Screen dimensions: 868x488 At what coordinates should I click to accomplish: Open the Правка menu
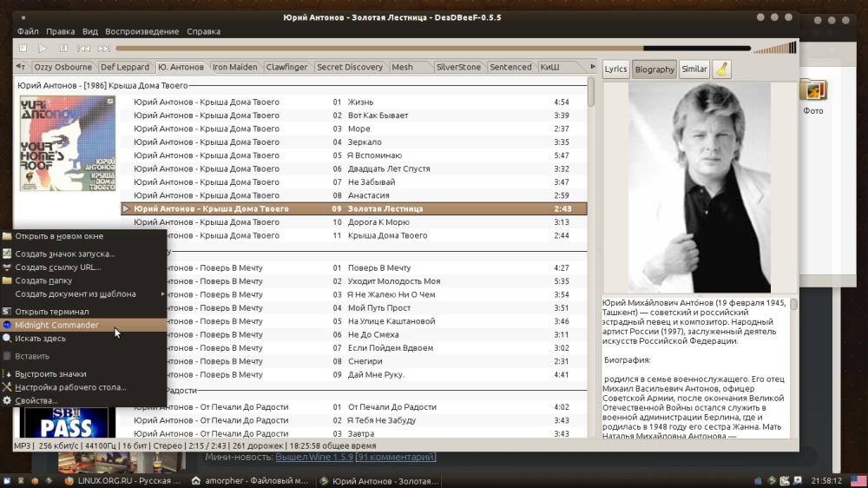click(x=61, y=31)
